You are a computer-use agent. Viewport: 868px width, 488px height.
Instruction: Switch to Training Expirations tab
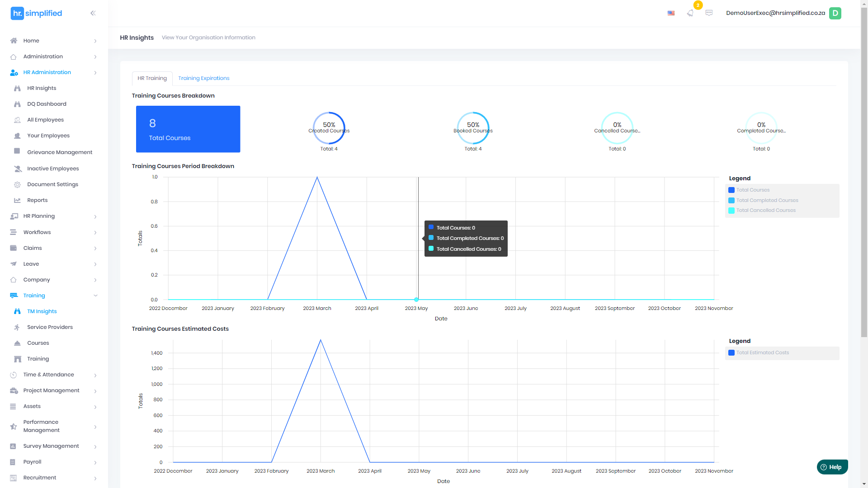[x=203, y=78]
